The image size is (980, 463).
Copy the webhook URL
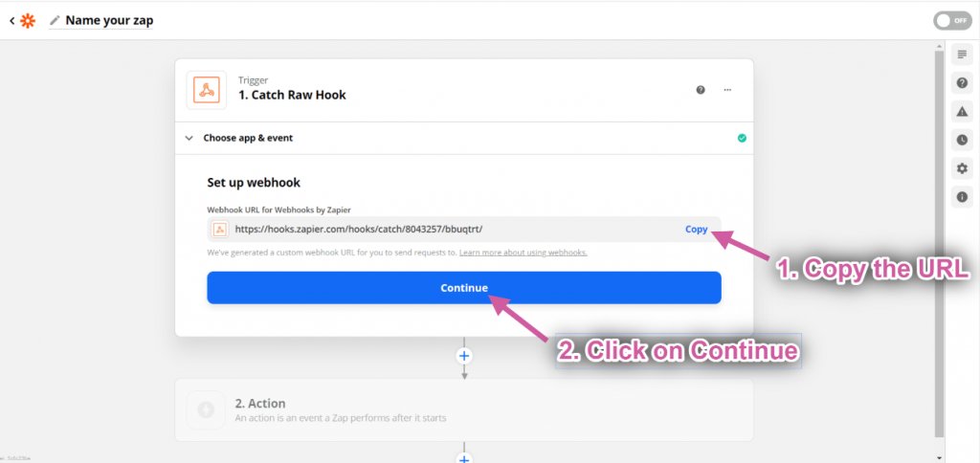697,230
